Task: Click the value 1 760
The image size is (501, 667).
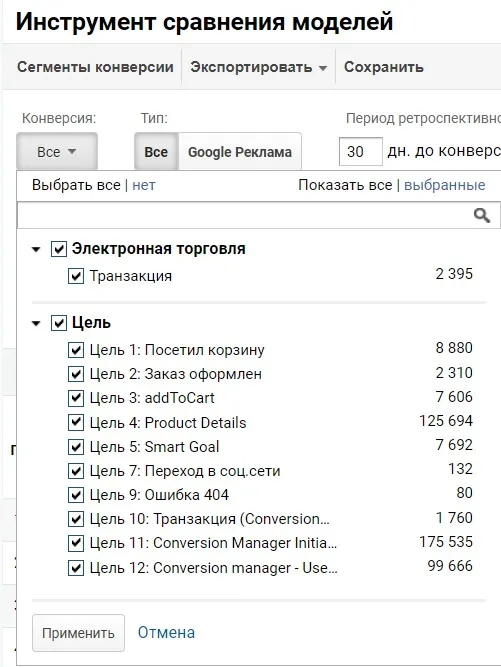Action: point(454,517)
